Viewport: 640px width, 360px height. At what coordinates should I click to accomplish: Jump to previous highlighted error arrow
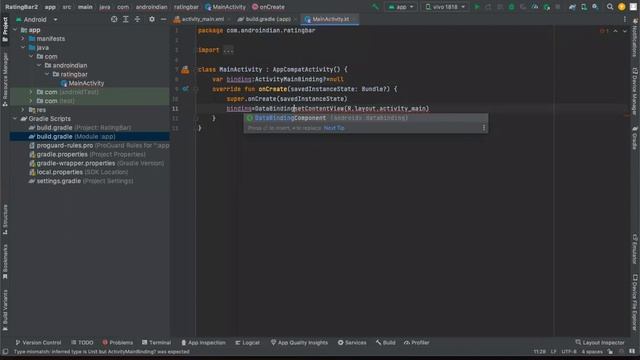tap(616, 31)
